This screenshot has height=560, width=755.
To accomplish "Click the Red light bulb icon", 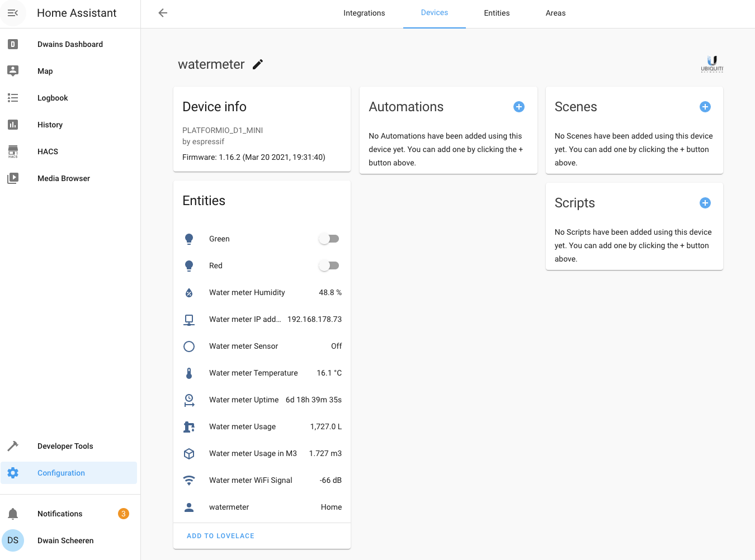I will (x=189, y=265).
